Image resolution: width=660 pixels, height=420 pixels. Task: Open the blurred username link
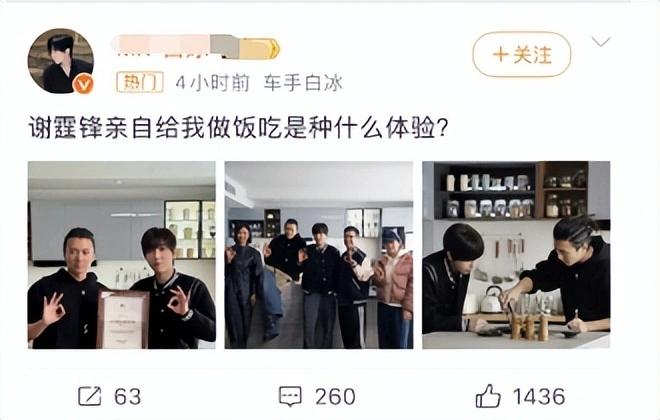coord(175,46)
